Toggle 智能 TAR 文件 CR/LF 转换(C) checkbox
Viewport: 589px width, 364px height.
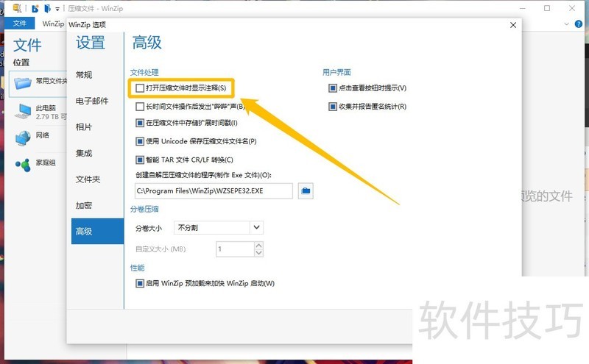[x=140, y=160]
